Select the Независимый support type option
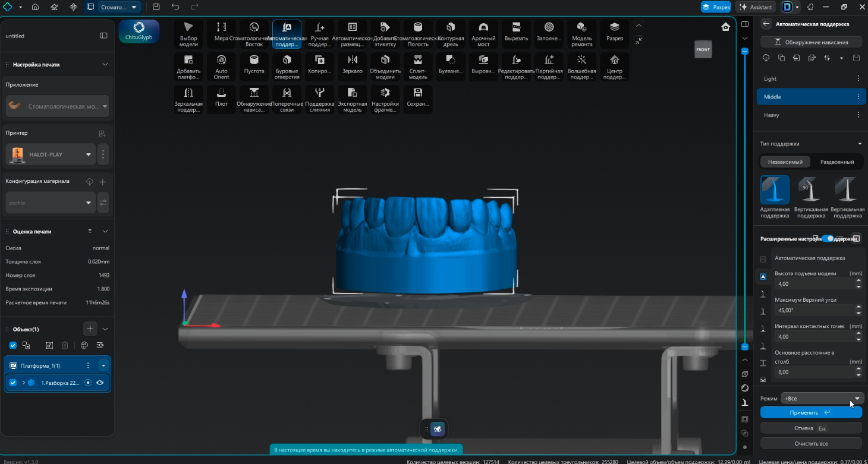This screenshot has width=868, height=464. pyautogui.click(x=785, y=162)
